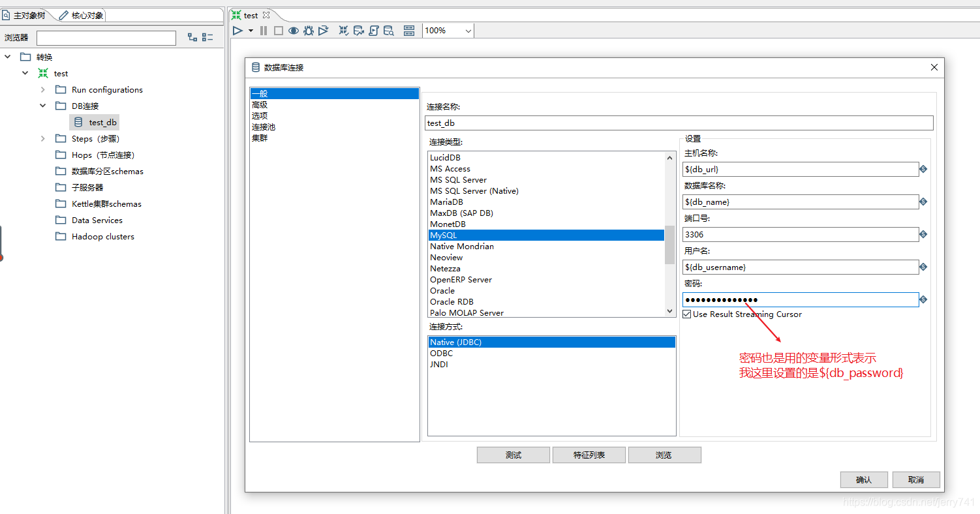980x514 pixels.
Task: Click the 浏览器 search input field
Action: [106, 38]
